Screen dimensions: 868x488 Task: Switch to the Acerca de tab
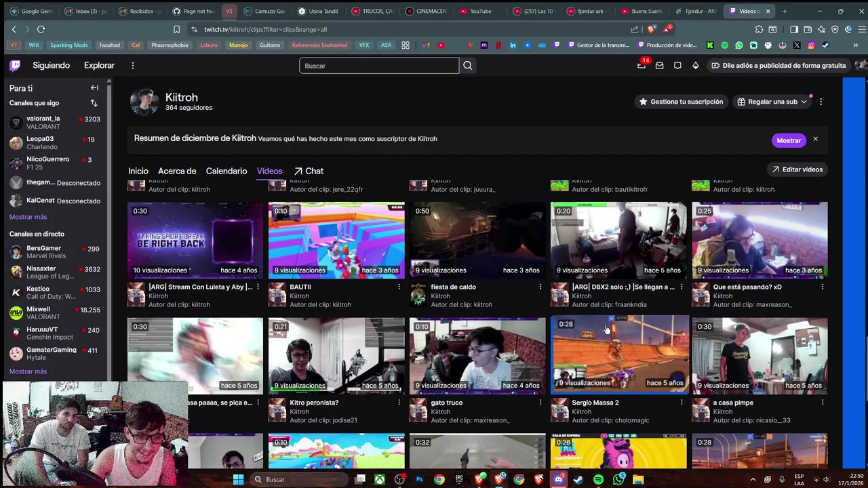177,171
